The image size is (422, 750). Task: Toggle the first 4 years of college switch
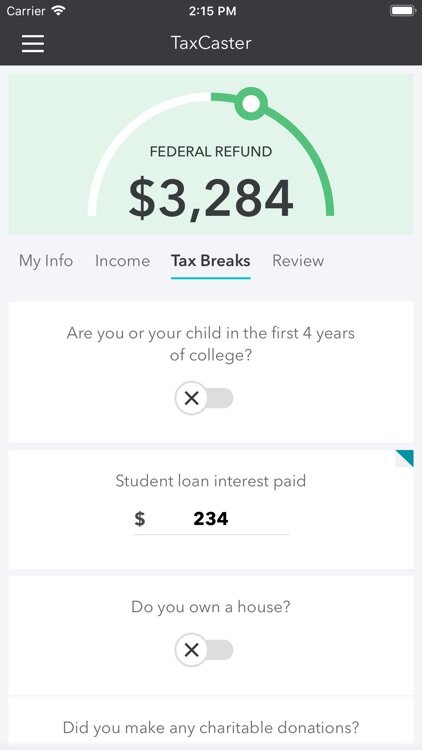(x=204, y=398)
